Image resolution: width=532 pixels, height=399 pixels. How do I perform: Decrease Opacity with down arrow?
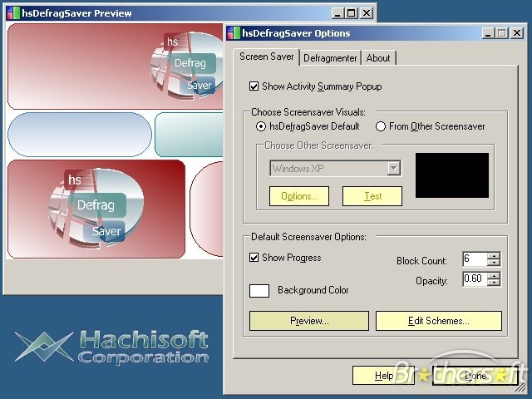(x=494, y=283)
